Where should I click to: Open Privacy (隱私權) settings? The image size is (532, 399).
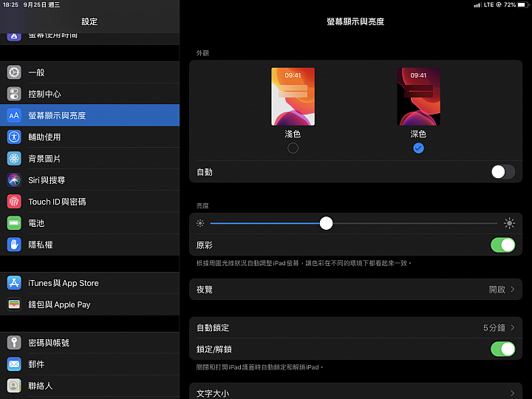(x=89, y=245)
